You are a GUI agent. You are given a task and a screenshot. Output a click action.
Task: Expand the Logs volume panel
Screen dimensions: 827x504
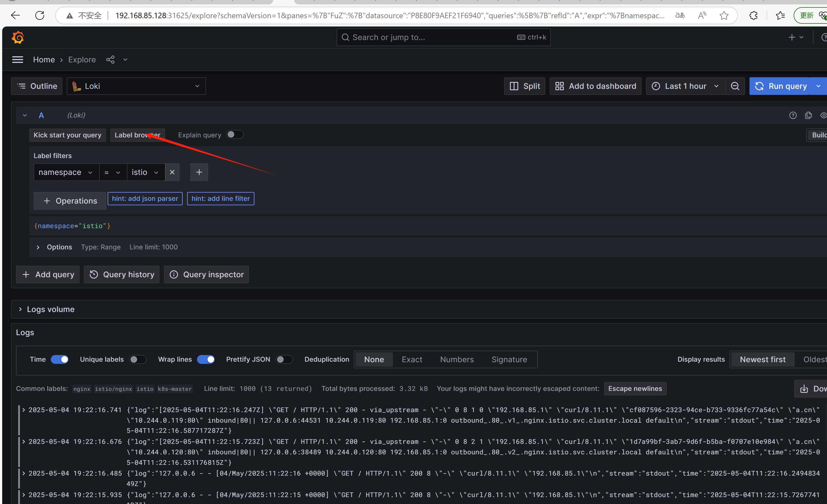click(x=50, y=309)
